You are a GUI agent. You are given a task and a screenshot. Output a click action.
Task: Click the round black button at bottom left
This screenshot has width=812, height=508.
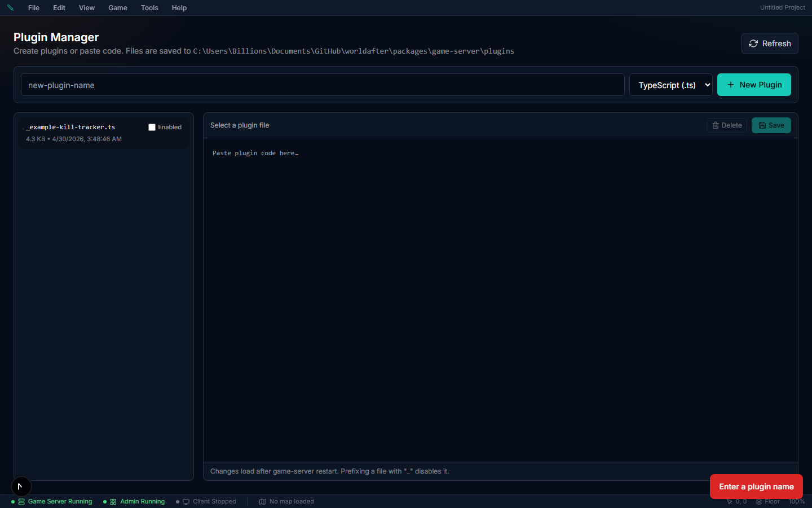coord(21,487)
